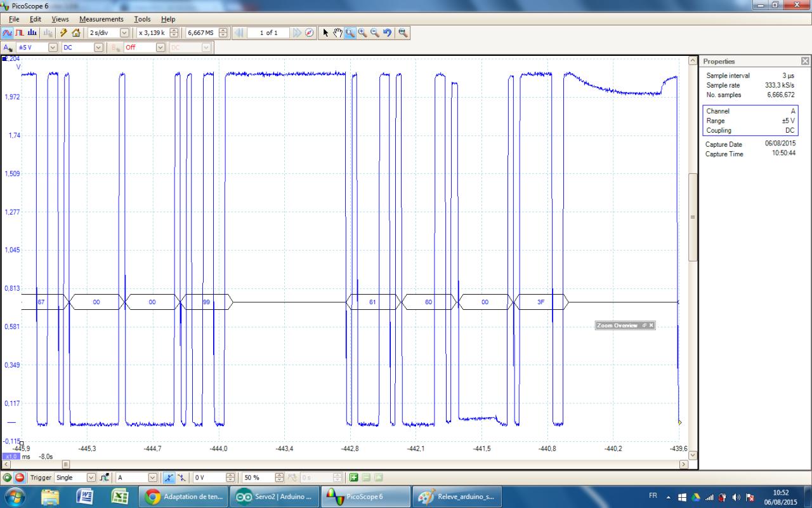Switch to Persistence mode icon

[x=19, y=33]
